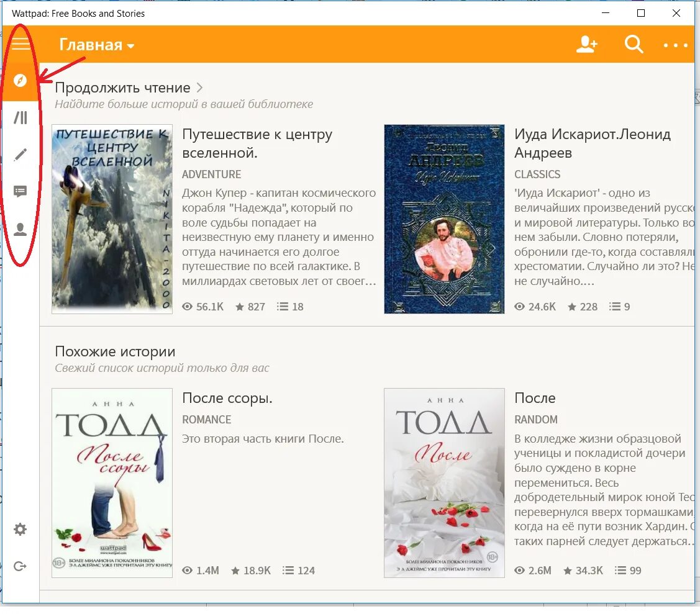Click subtitle Найдите больше историй в вашей библиотеке
This screenshot has width=700, height=614.
click(x=184, y=104)
